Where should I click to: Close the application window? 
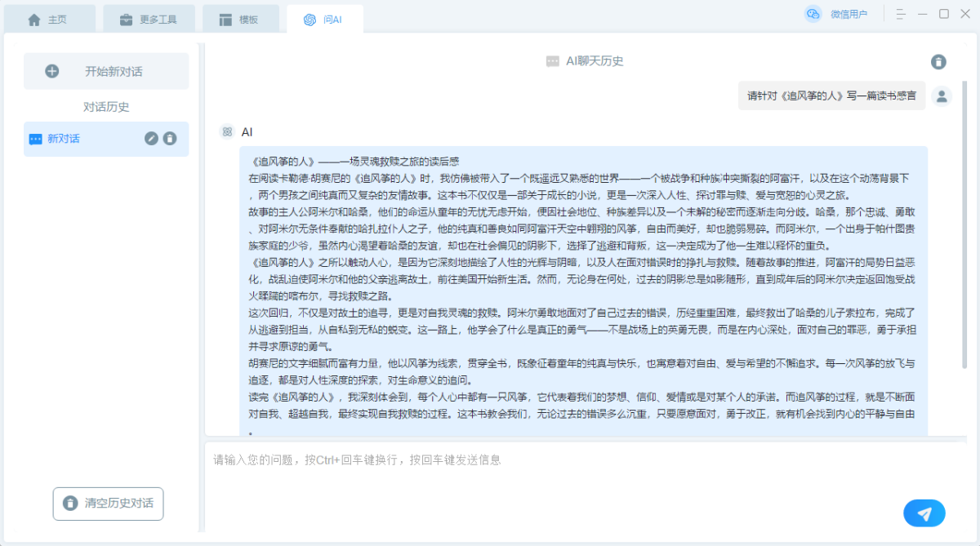pos(964,14)
